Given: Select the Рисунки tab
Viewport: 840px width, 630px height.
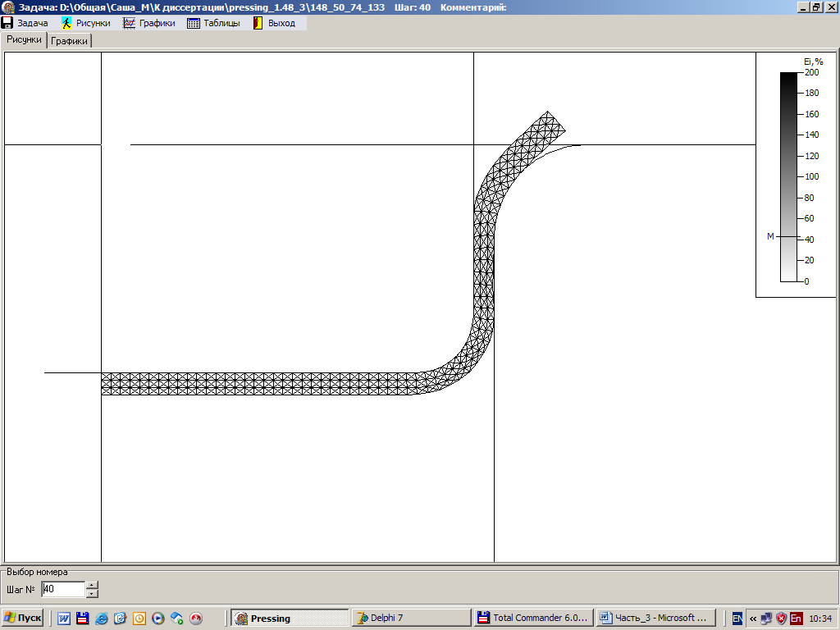Looking at the screenshot, I should pyautogui.click(x=24, y=39).
